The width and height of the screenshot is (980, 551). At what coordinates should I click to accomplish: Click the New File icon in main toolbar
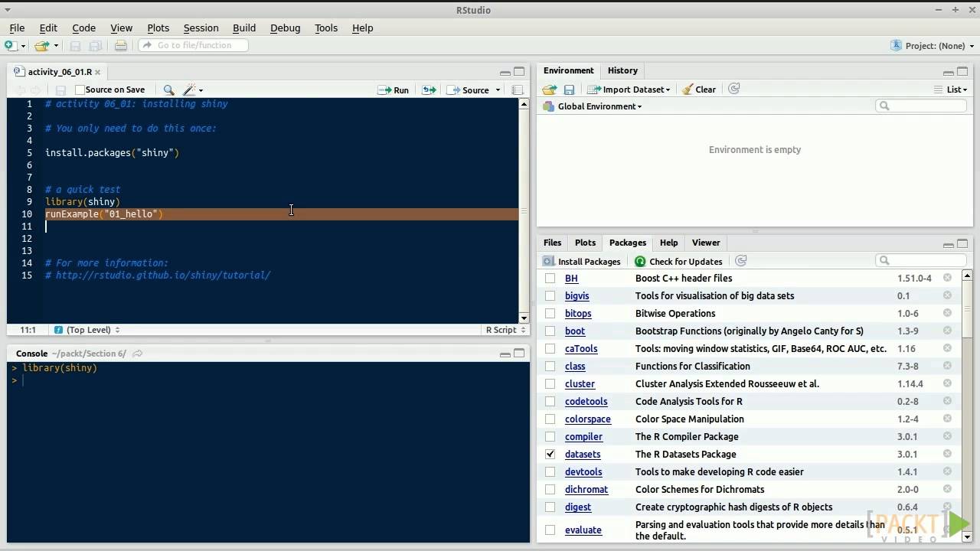pyautogui.click(x=10, y=46)
